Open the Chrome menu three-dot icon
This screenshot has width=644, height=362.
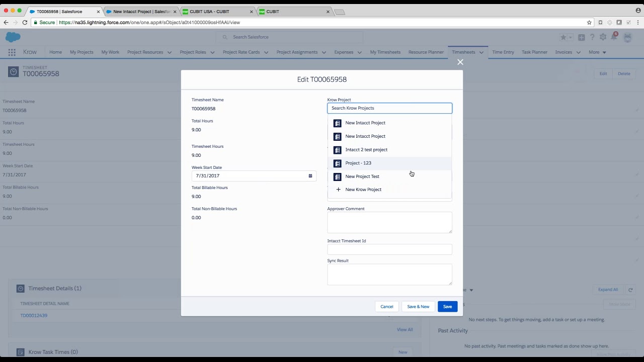point(638,22)
